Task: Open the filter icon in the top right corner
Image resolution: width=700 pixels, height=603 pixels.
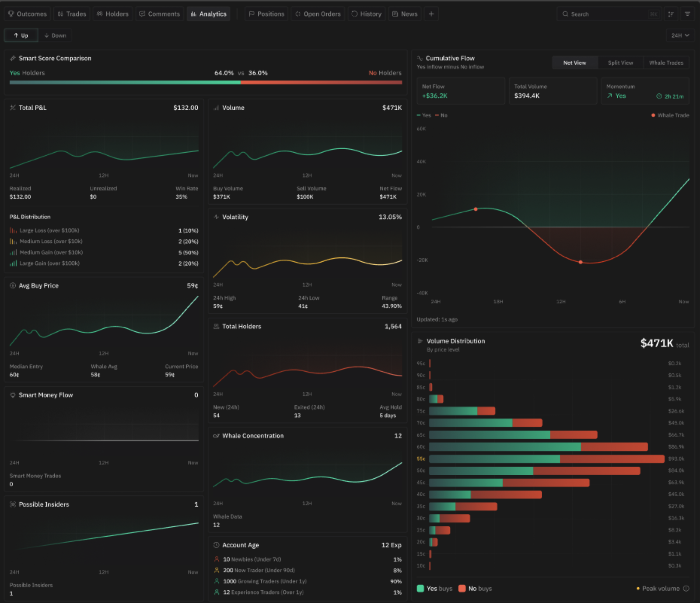Action: click(x=688, y=14)
